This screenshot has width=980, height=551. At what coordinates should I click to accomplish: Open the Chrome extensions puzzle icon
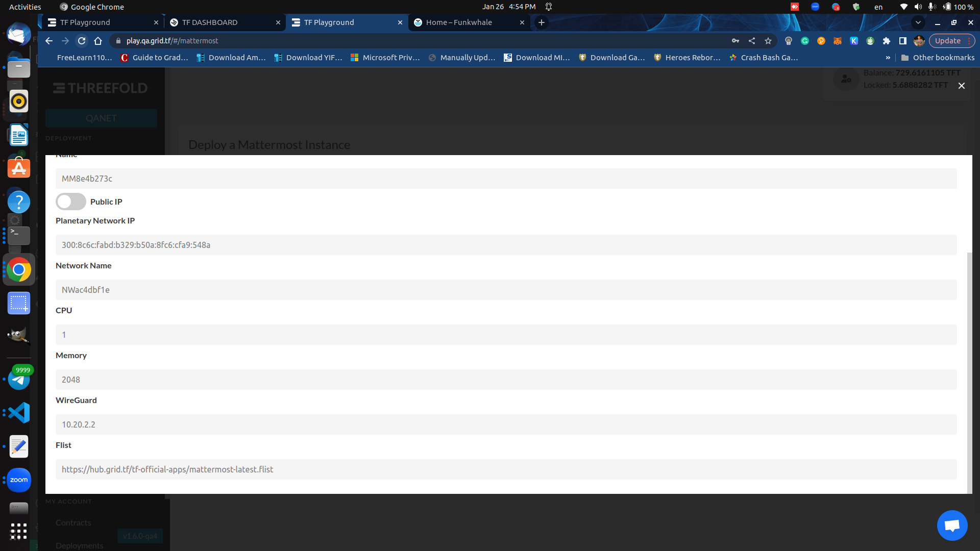coord(887,41)
